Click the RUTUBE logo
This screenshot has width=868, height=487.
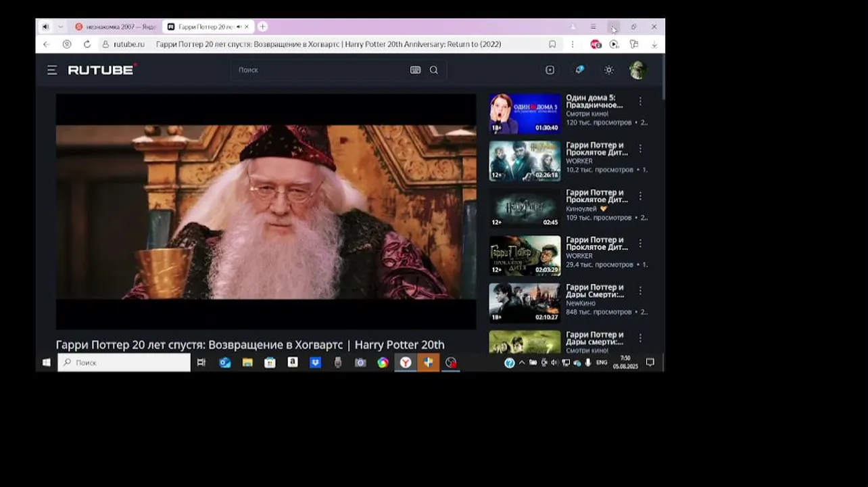102,69
